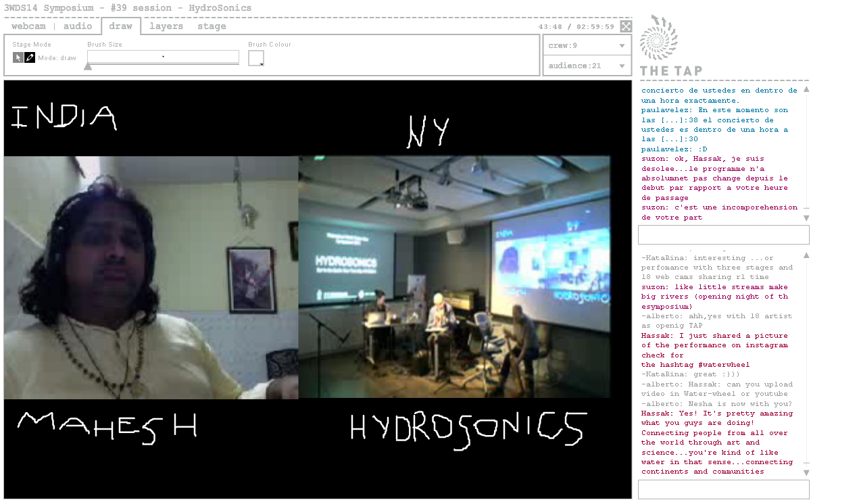
Task: Open the stage tab
Action: point(212,26)
